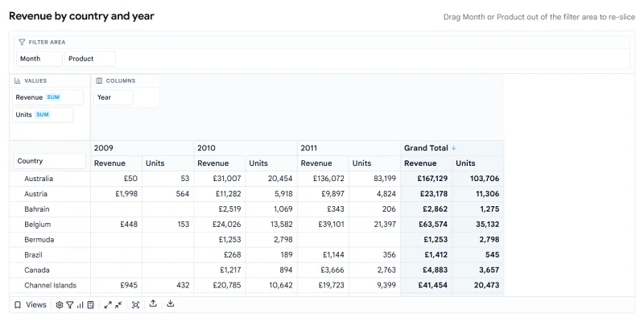Select the Austria row label
The image size is (644, 322).
(x=35, y=194)
